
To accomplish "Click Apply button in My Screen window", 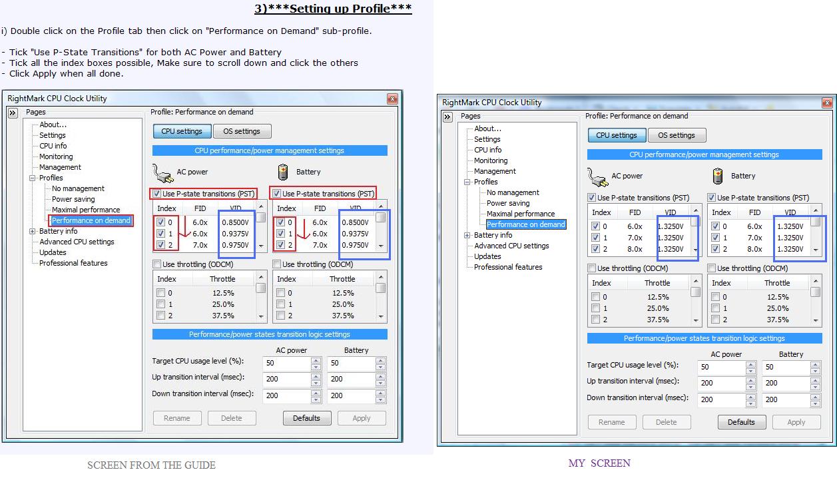I will [796, 422].
